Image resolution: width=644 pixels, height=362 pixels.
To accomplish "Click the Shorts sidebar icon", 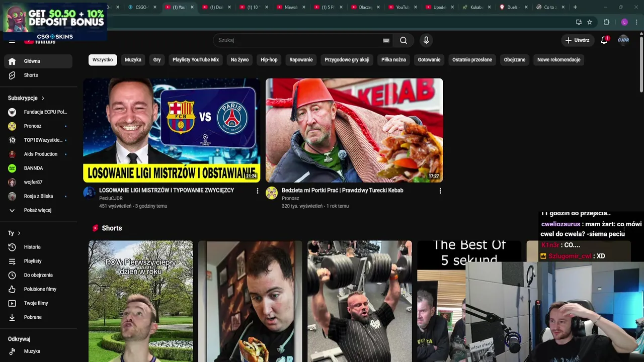I will pos(12,75).
